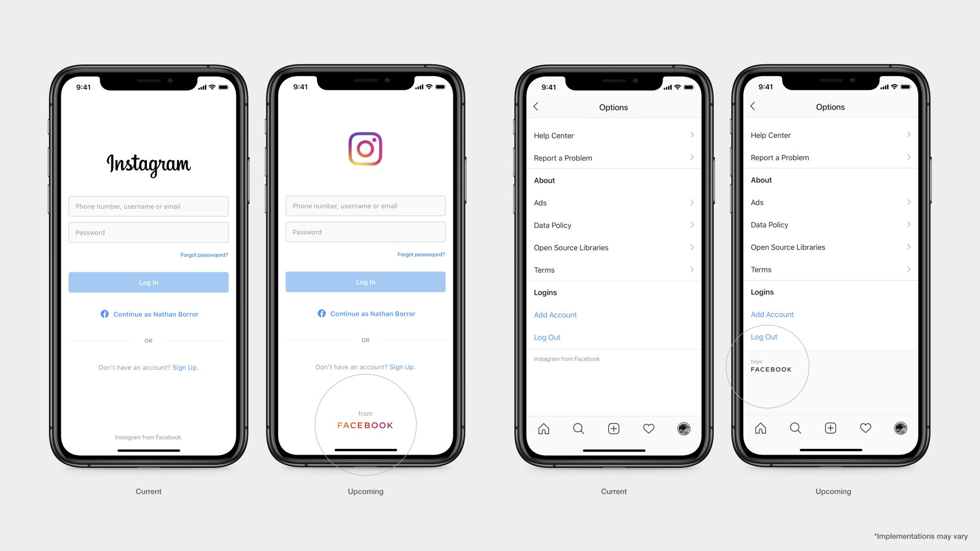Tap the Add Post icon in bottom navigation
Image resolution: width=980 pixels, height=551 pixels.
(x=614, y=429)
